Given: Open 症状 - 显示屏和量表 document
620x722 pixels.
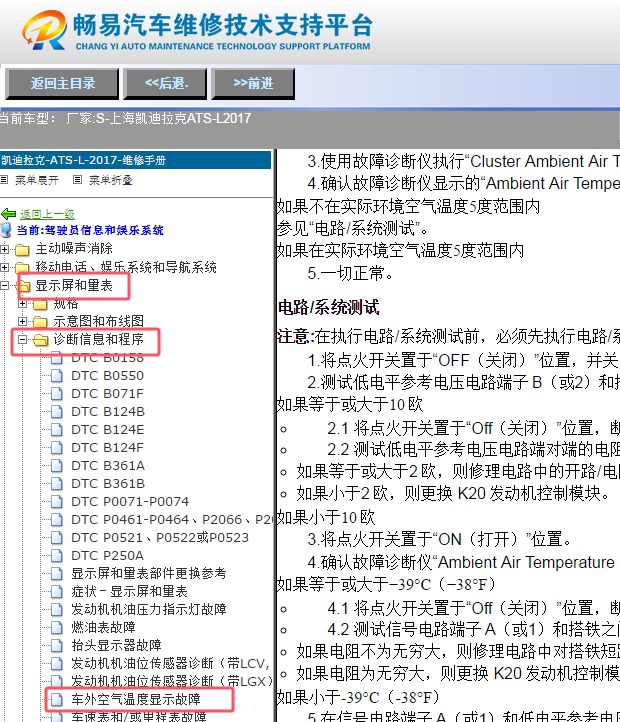Looking at the screenshot, I should tap(129, 591).
